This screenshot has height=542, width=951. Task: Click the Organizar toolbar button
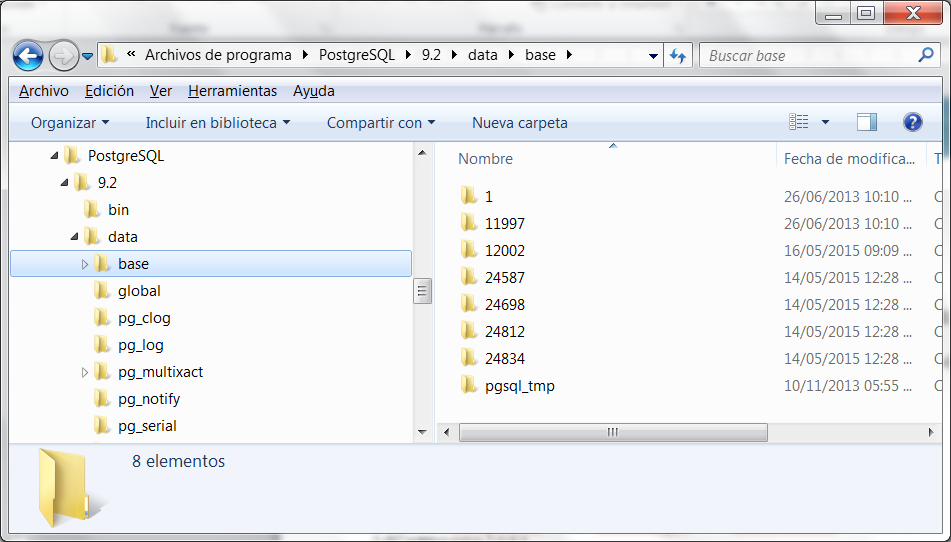tap(70, 123)
